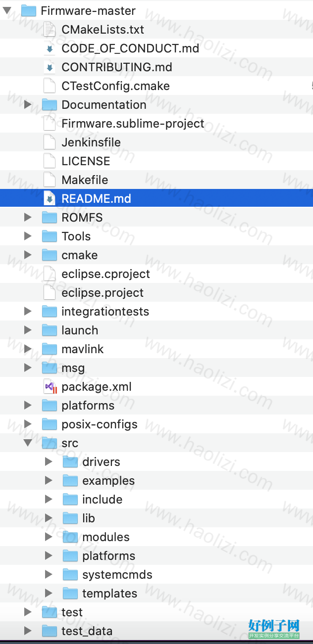The image size is (313, 644).
Task: Select the CODE_OF_CONDUCT.md file name
Action: click(x=130, y=48)
